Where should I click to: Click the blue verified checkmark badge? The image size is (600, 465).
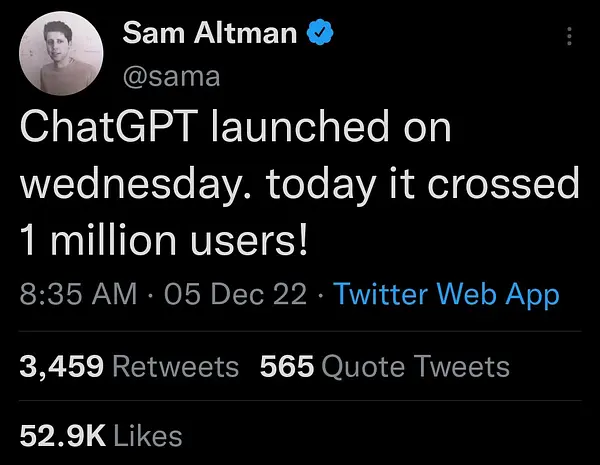(320, 33)
